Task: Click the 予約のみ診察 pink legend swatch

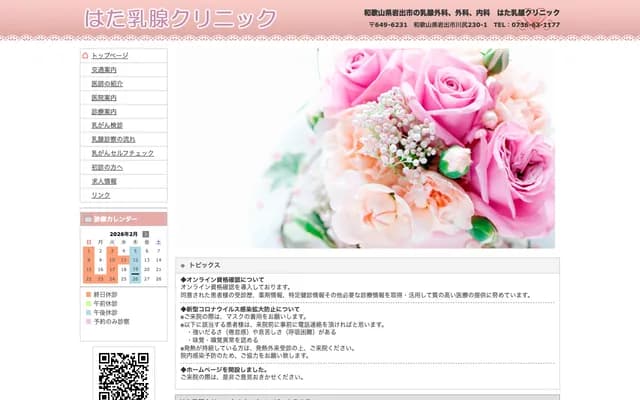Action: (x=89, y=321)
